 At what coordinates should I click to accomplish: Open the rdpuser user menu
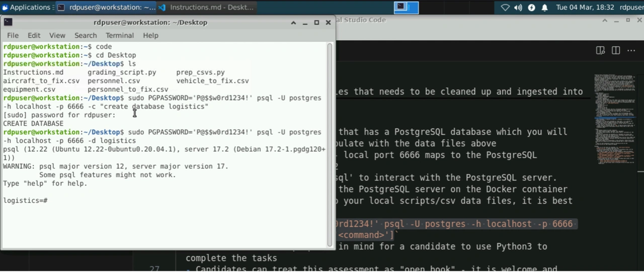[x=631, y=7]
